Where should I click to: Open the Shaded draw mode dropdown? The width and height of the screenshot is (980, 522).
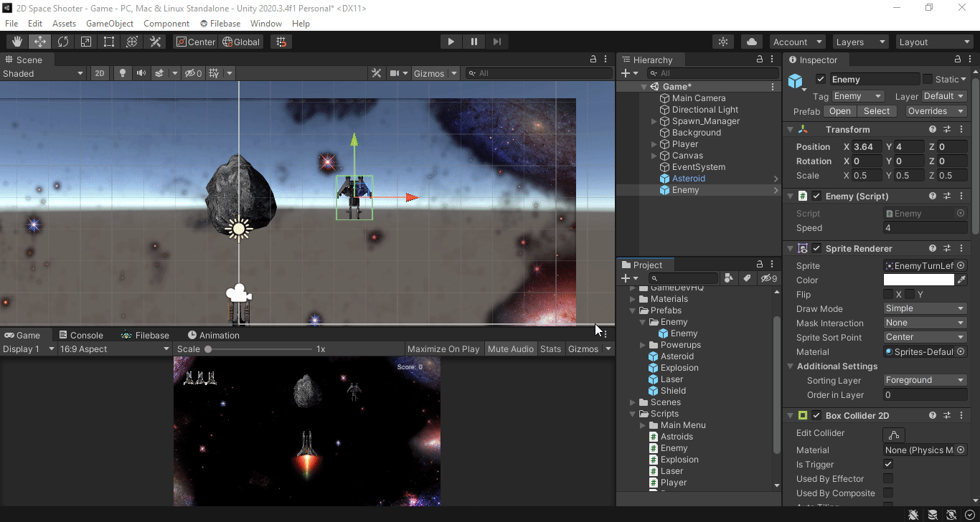(44, 73)
